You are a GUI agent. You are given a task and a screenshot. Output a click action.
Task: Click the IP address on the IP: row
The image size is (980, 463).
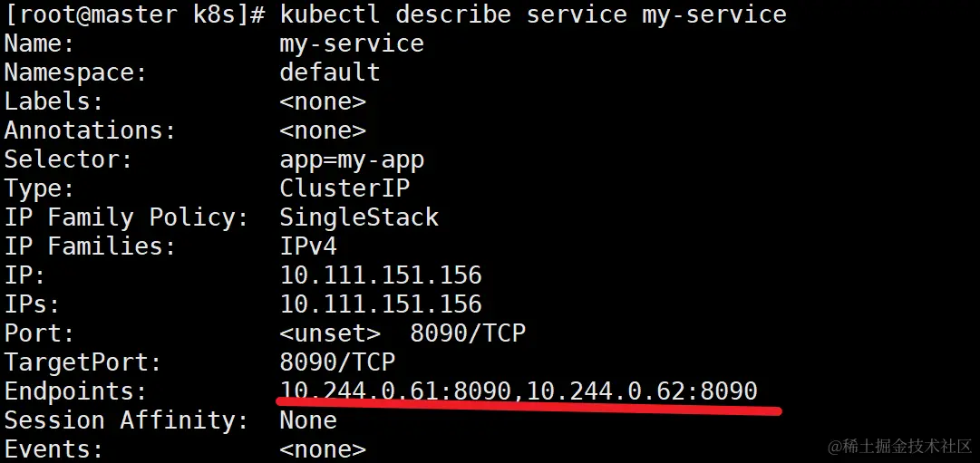(x=381, y=275)
